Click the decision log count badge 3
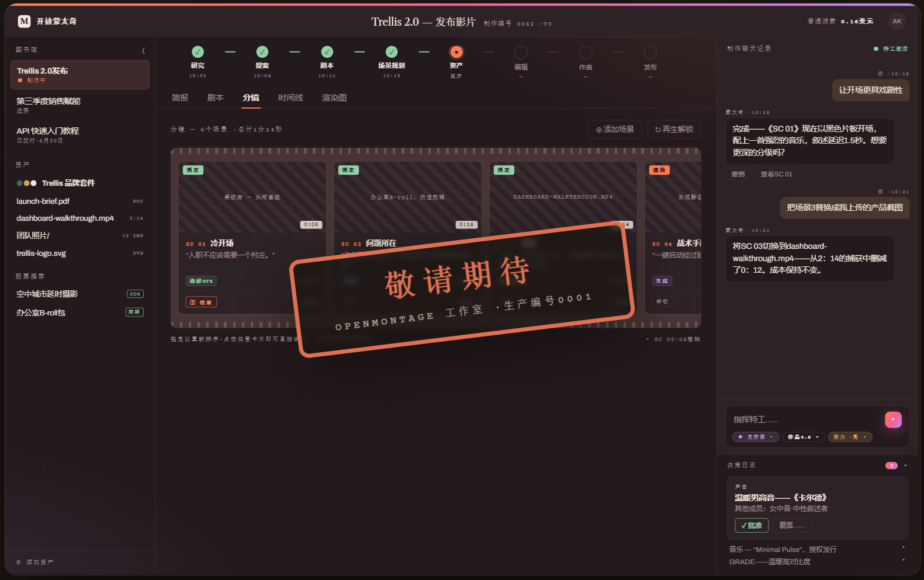Screen dimensions: 924x580 891,466
